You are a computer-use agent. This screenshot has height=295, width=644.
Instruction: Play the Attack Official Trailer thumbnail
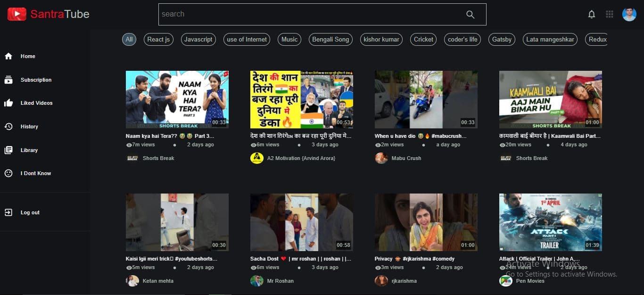pos(550,222)
